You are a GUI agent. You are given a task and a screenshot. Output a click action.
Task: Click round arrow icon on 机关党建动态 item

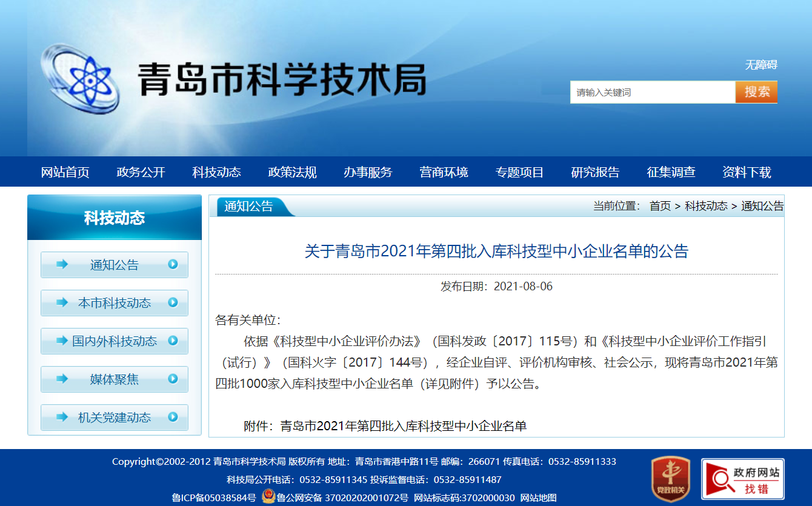173,417
